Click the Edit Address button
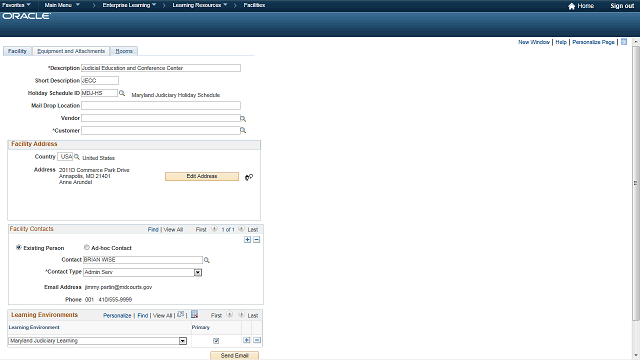This screenshot has width=640, height=360. click(202, 176)
